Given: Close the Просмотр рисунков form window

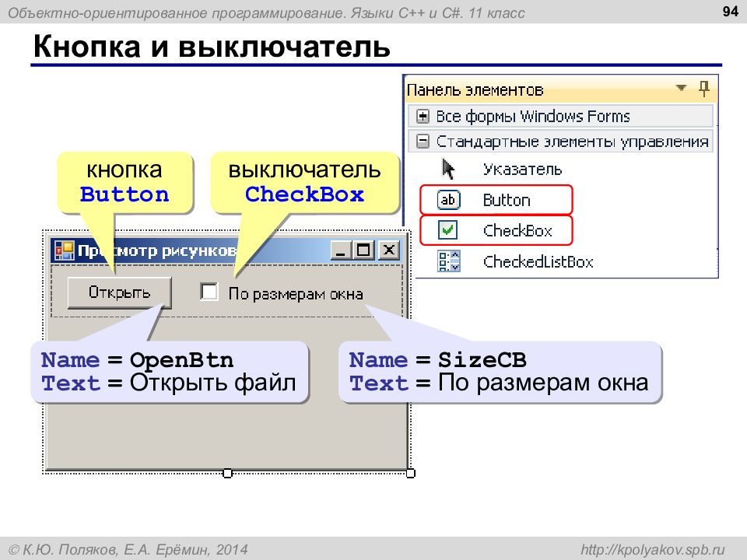Looking at the screenshot, I should coord(389,250).
